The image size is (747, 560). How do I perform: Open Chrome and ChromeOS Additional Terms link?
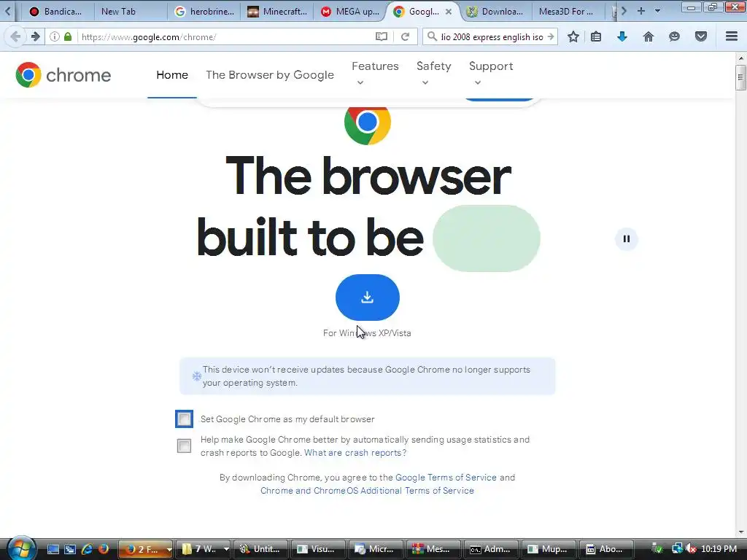tap(368, 491)
